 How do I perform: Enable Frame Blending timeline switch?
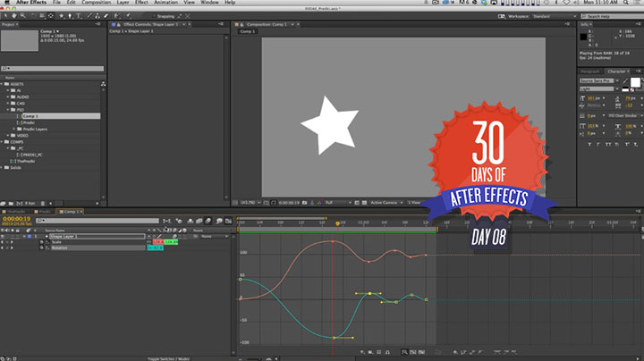[199, 221]
